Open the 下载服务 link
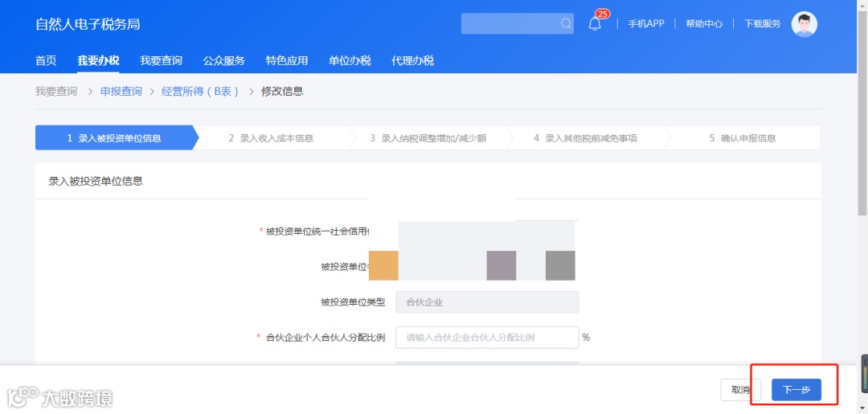The image size is (868, 414). click(x=762, y=24)
